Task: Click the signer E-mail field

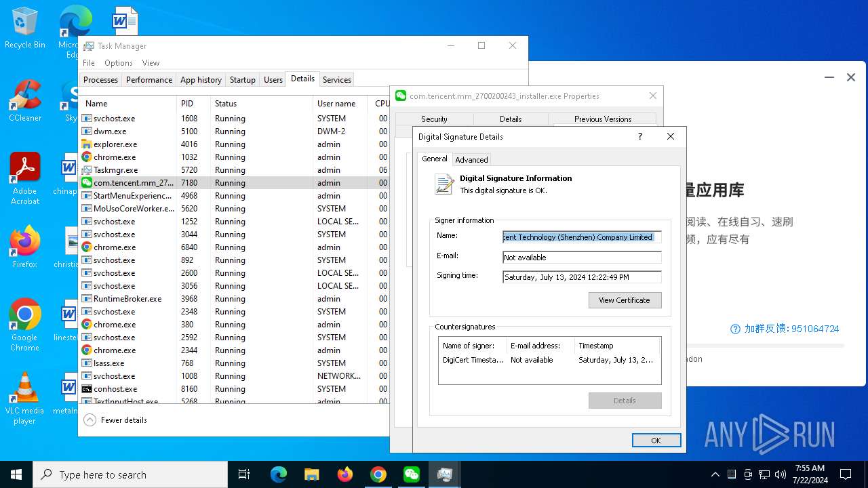Action: (x=582, y=258)
